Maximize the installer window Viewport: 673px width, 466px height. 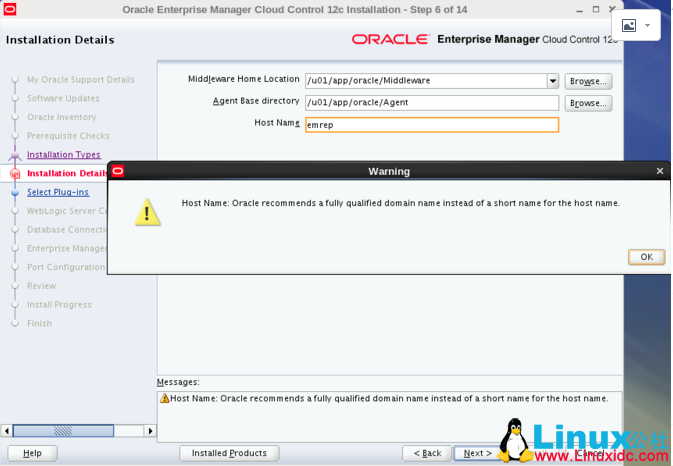pyautogui.click(x=596, y=9)
